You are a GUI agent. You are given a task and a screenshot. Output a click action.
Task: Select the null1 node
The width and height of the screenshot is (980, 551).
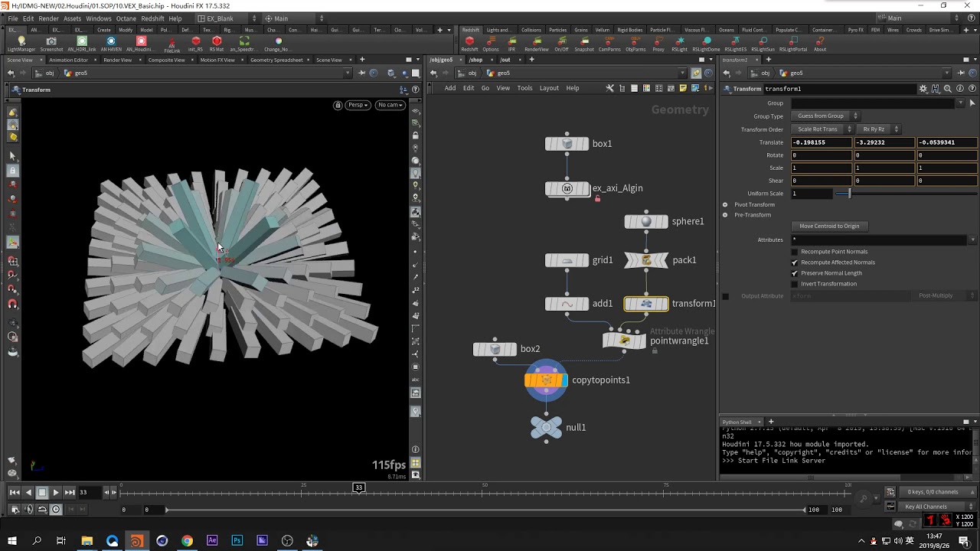[546, 428]
